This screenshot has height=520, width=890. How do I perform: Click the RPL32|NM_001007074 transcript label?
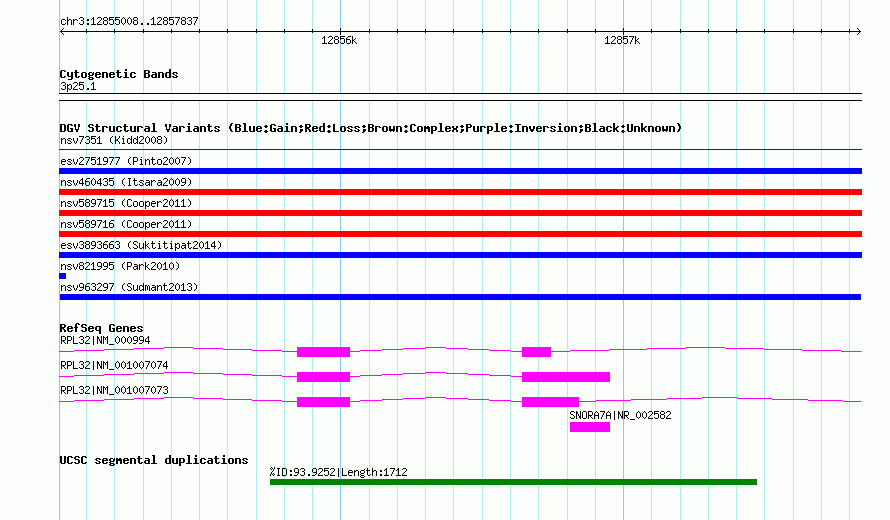[114, 366]
